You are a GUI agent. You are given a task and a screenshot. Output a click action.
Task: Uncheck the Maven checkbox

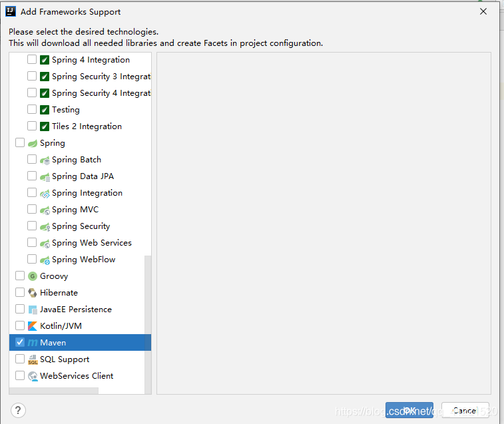(20, 342)
